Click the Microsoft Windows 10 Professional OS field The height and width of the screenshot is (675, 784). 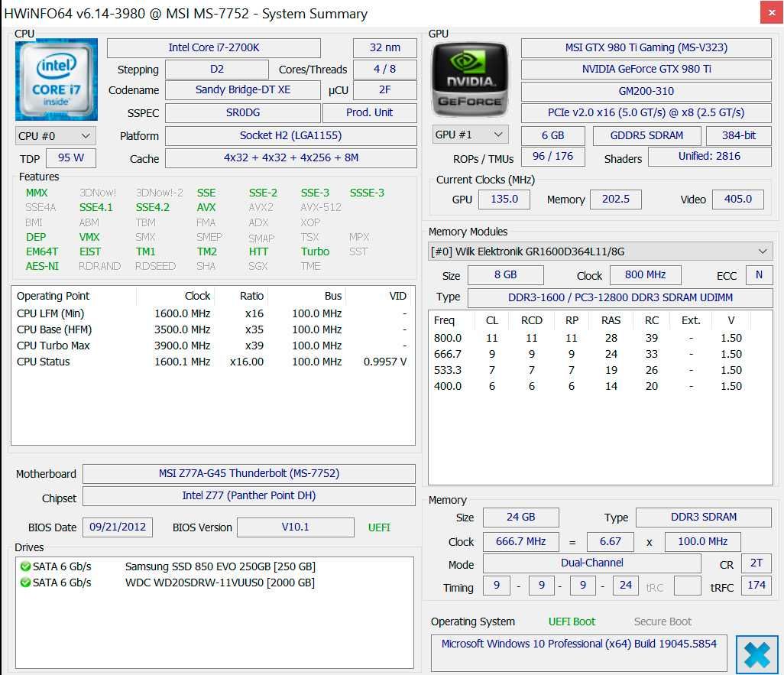pos(579,653)
